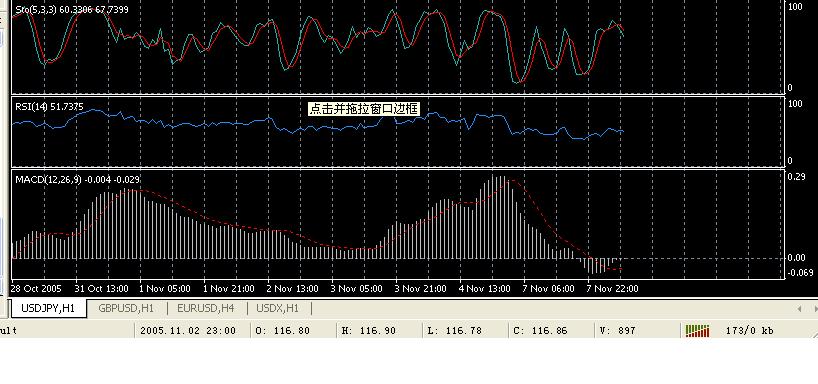
Task: Click the 31 Oct 13:00 time label
Action: click(101, 289)
